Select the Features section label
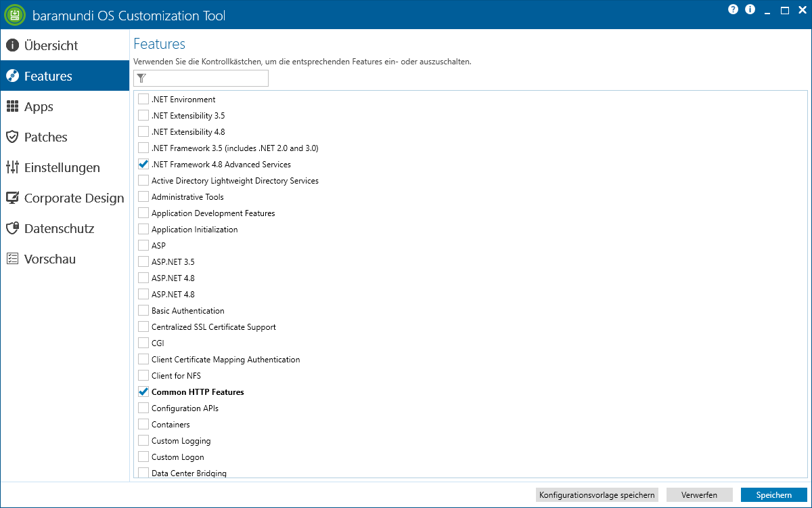This screenshot has width=812, height=508. pyautogui.click(x=48, y=76)
